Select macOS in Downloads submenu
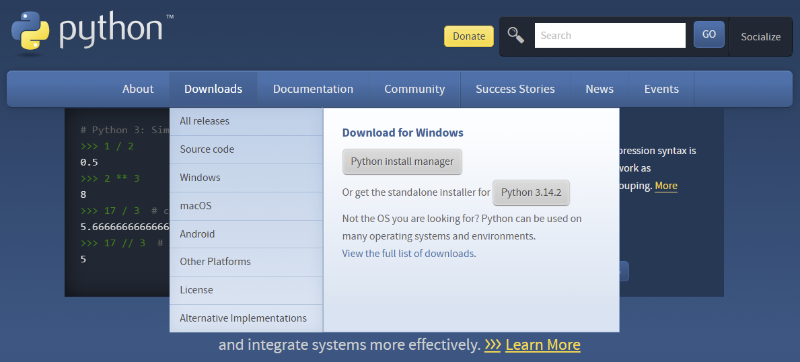The width and height of the screenshot is (800, 362). pyautogui.click(x=246, y=206)
